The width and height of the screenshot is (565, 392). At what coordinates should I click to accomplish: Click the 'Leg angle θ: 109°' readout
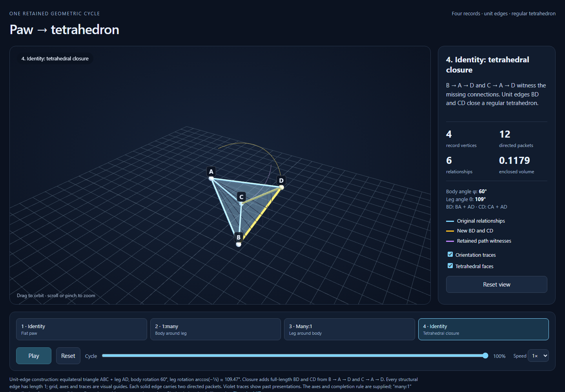click(x=466, y=199)
